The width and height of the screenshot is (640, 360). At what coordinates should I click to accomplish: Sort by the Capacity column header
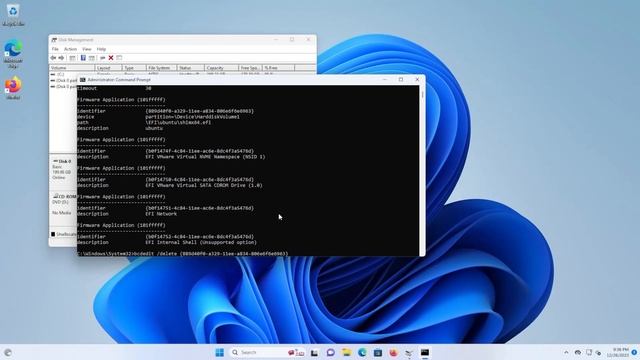click(221, 68)
